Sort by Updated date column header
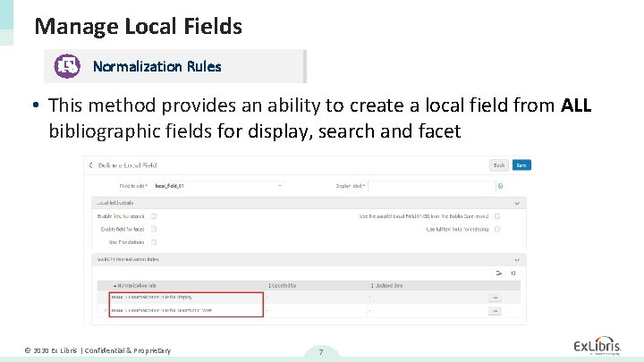This screenshot has height=362, width=644. (386, 286)
